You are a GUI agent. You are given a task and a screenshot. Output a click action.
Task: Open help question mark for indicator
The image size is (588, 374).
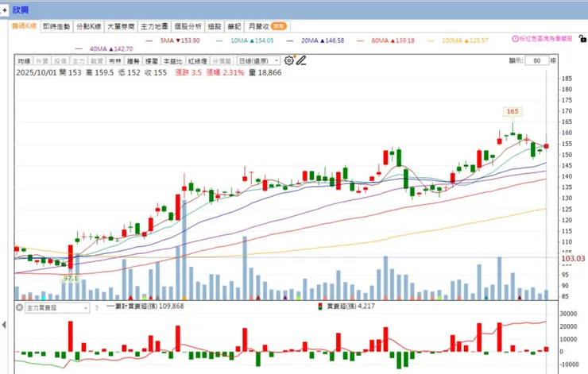tap(97, 308)
